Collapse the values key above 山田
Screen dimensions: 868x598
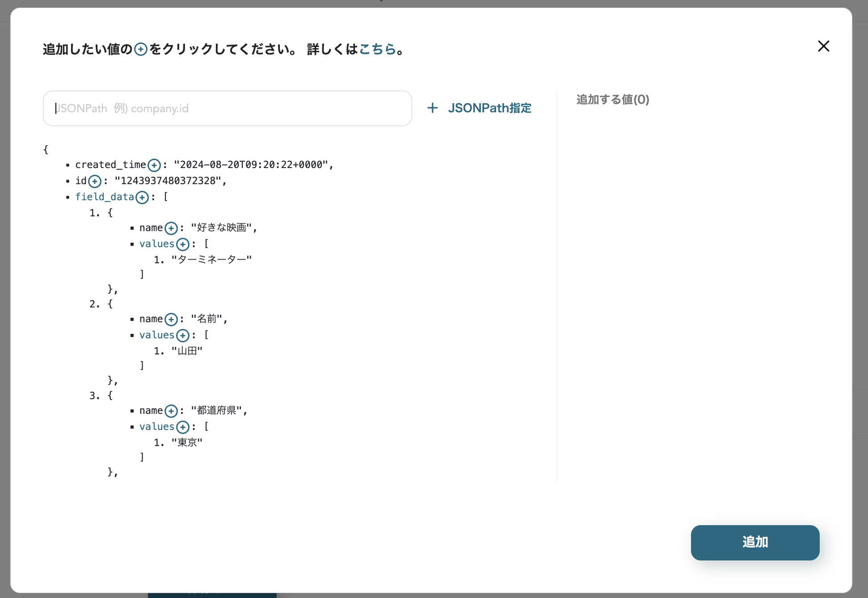click(156, 335)
